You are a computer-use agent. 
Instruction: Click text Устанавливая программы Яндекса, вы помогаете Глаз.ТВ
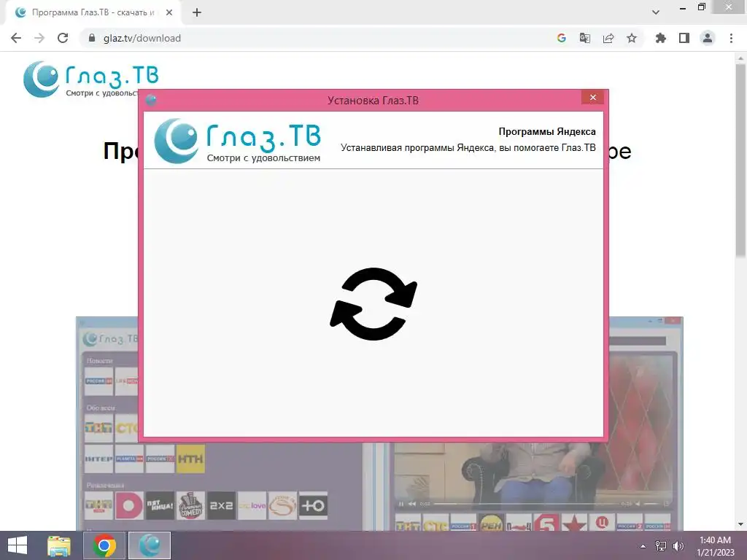[468, 147]
